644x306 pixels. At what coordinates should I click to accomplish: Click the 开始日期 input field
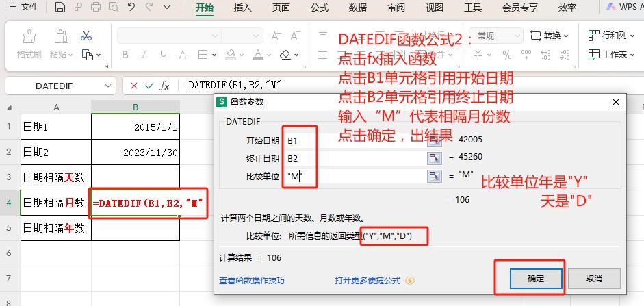pos(356,140)
